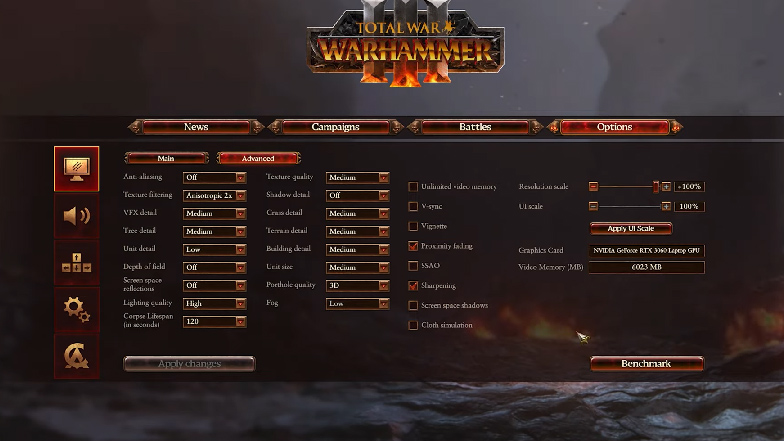Expand the Texture filtering dropdown
784x441 pixels.
pyautogui.click(x=214, y=196)
